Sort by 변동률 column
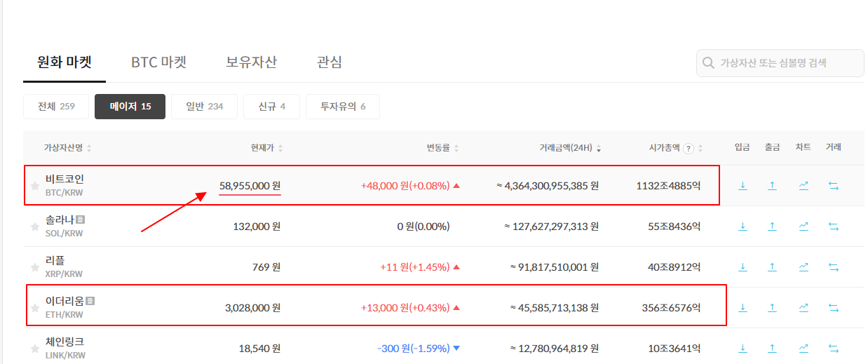Viewport: 868px width, 364px height. coord(442,148)
